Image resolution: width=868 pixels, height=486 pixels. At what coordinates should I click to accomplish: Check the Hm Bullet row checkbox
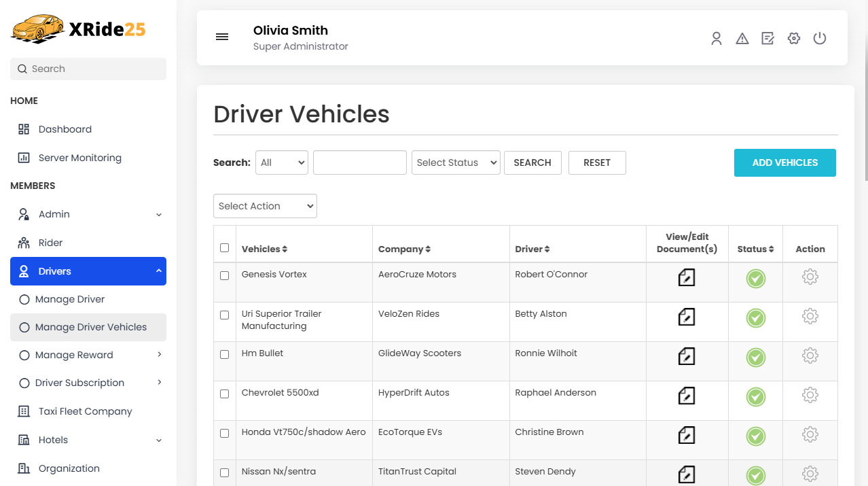pos(225,355)
